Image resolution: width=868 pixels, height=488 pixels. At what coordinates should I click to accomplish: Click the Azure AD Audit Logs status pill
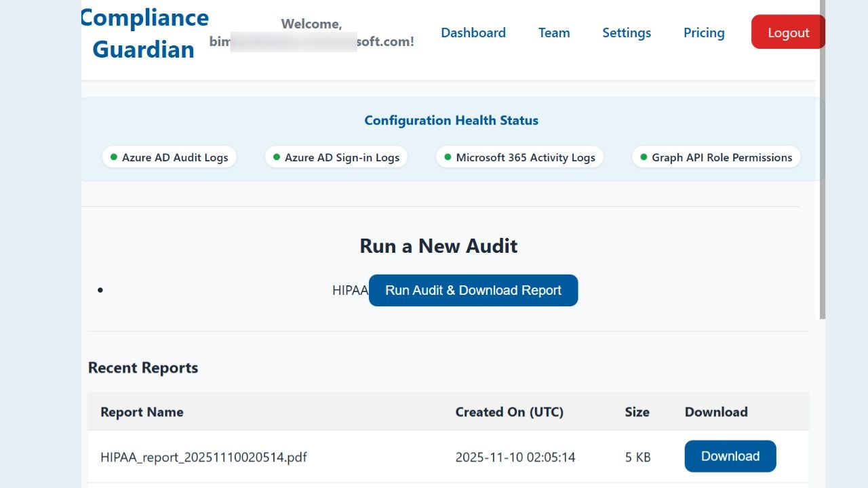pyautogui.click(x=169, y=157)
